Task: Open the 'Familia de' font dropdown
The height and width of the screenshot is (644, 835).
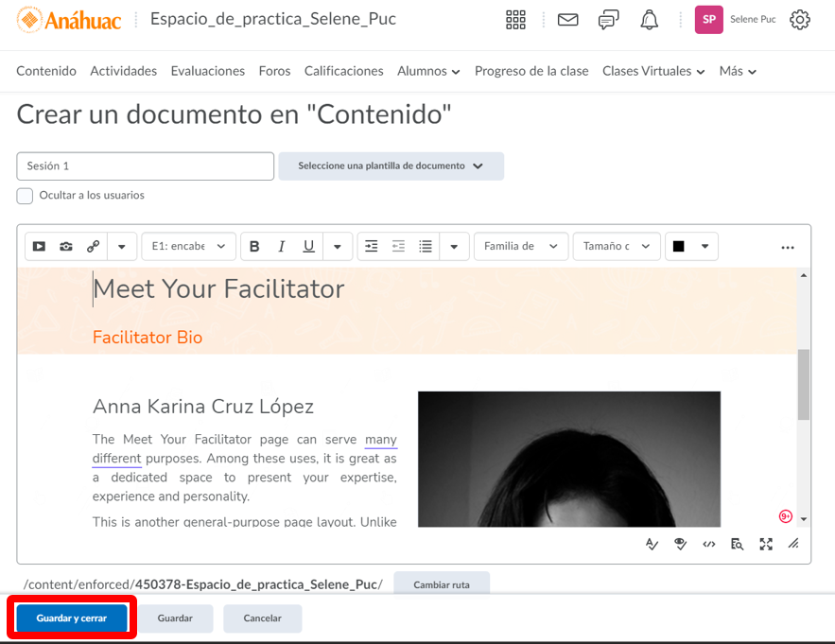Action: [x=521, y=247]
